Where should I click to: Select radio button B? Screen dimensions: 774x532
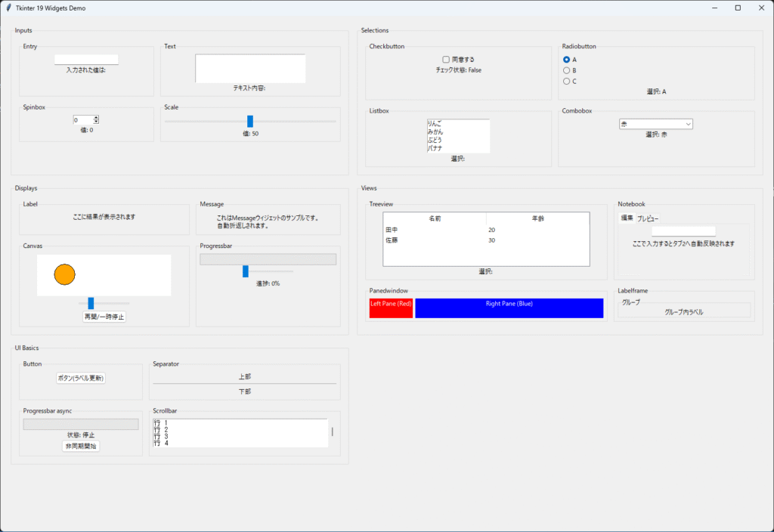(567, 70)
